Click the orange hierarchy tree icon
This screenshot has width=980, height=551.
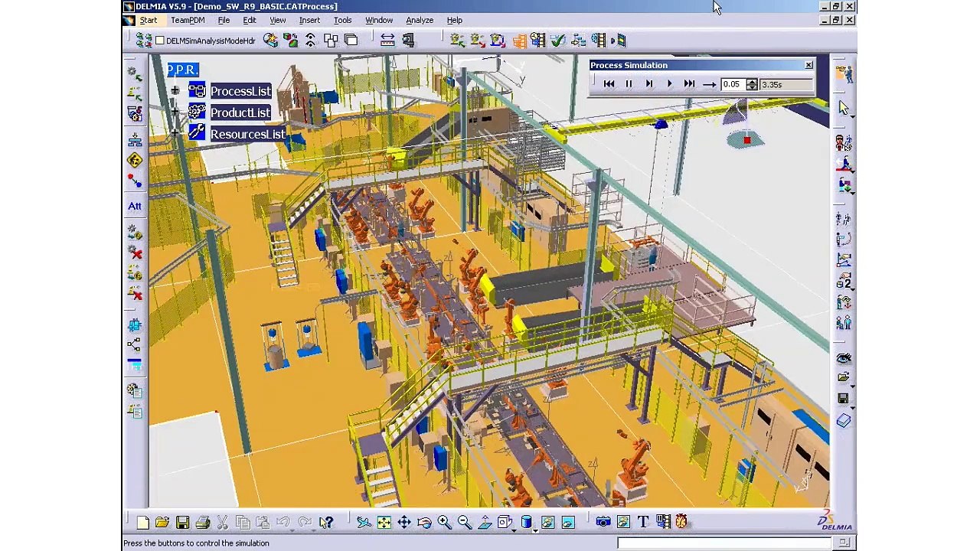tap(519, 41)
